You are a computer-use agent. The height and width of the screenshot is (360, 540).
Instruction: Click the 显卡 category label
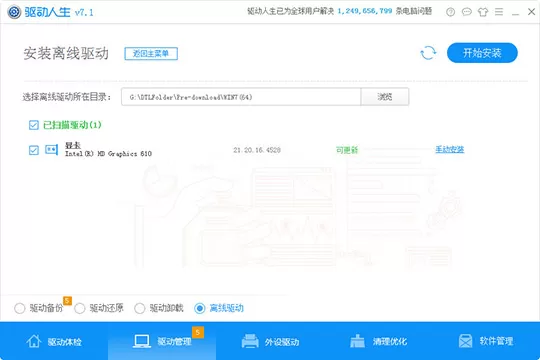pos(73,145)
